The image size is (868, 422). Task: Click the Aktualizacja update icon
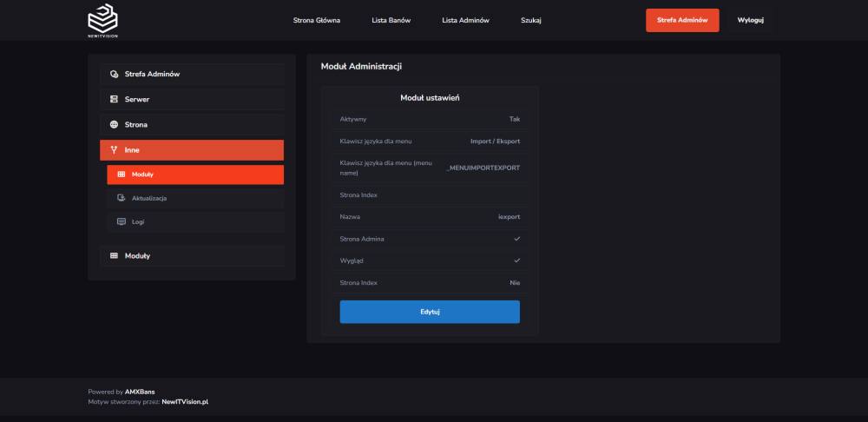click(122, 198)
